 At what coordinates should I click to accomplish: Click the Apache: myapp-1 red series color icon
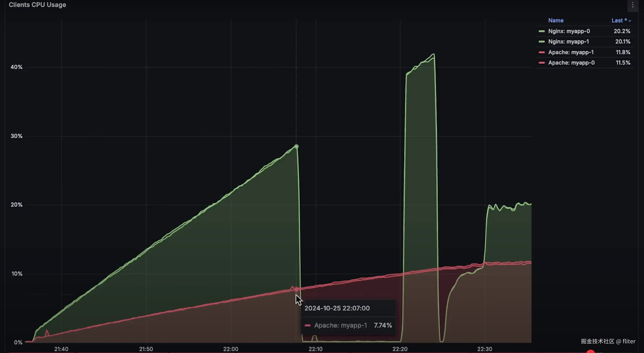coord(542,52)
